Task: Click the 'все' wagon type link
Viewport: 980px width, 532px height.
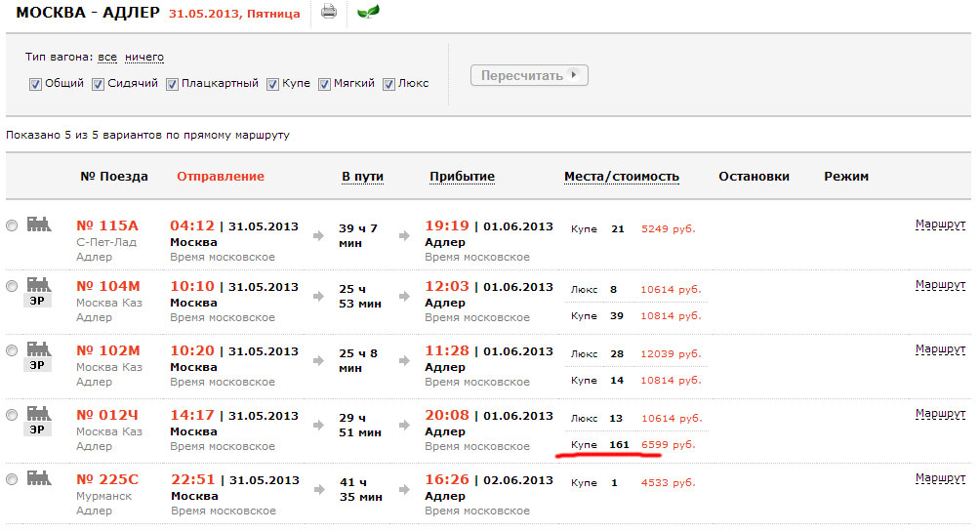Action: pos(107,58)
